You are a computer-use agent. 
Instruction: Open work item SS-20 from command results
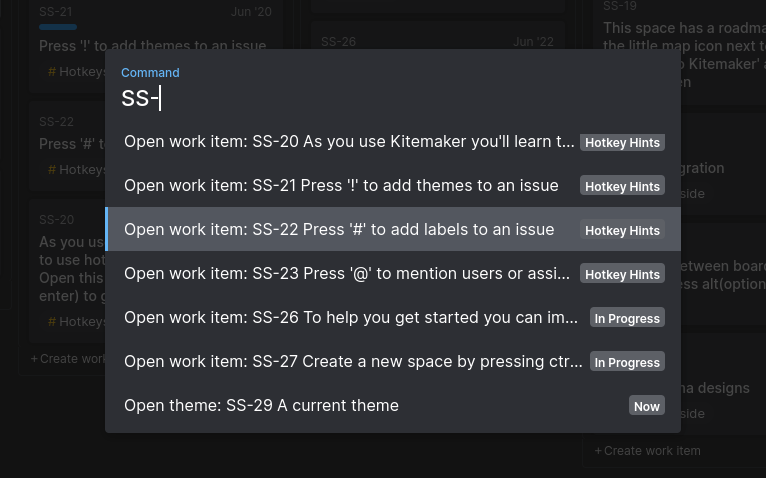tap(393, 142)
